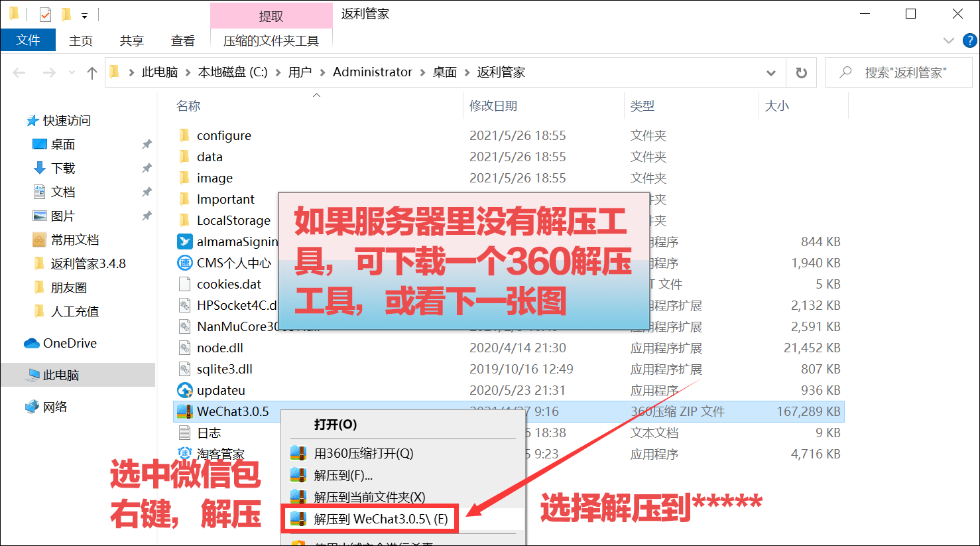Viewport: 980px width, 546px height.
Task: Click the 日志 text document icon
Action: [x=185, y=433]
